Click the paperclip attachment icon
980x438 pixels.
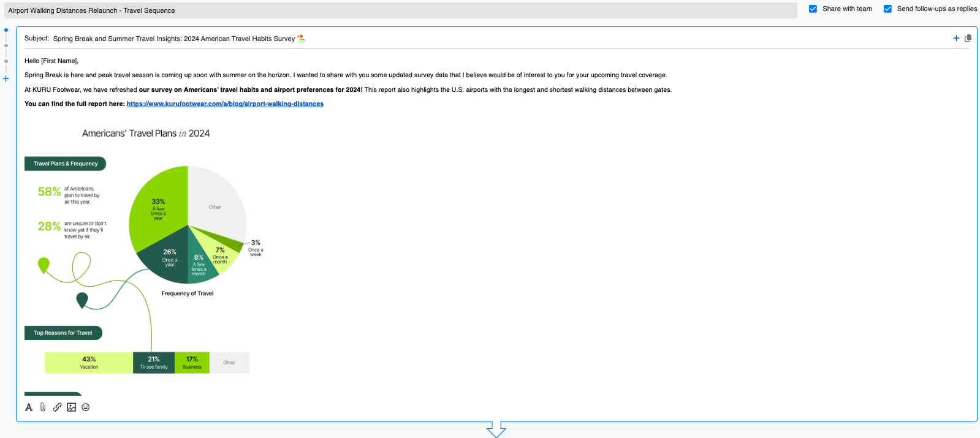[43, 407]
